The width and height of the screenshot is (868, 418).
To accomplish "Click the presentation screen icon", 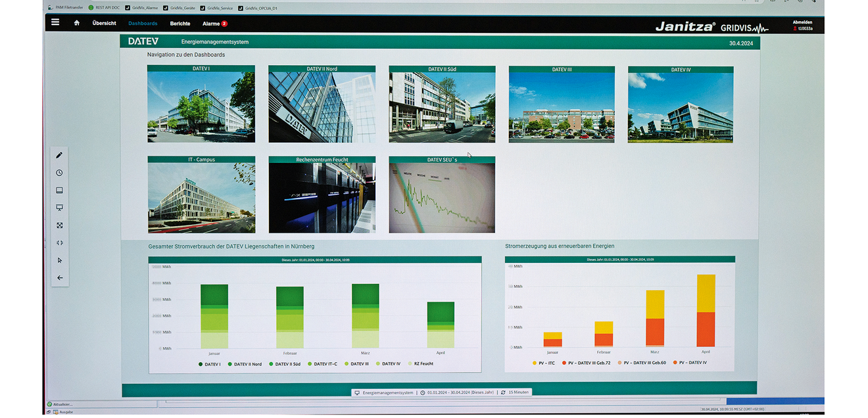I will coord(59,208).
